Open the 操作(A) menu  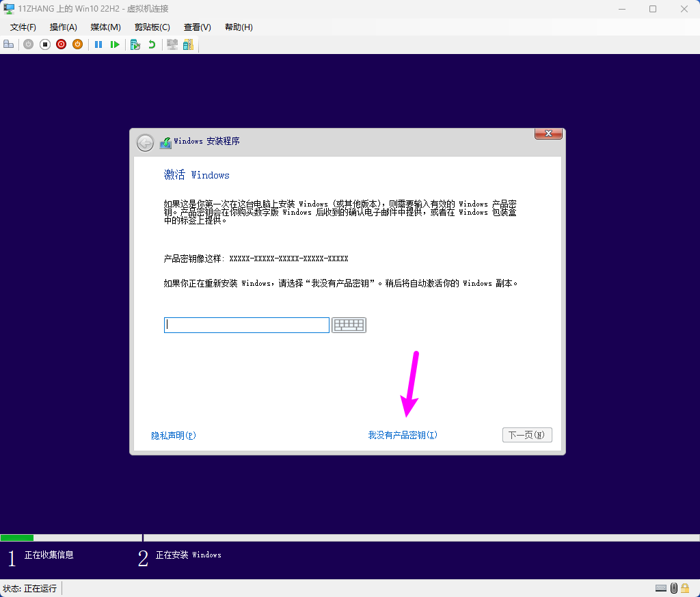click(x=63, y=27)
